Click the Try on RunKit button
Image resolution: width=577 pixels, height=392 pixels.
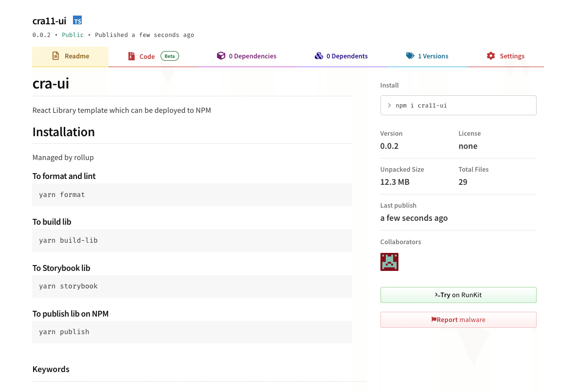tap(458, 295)
